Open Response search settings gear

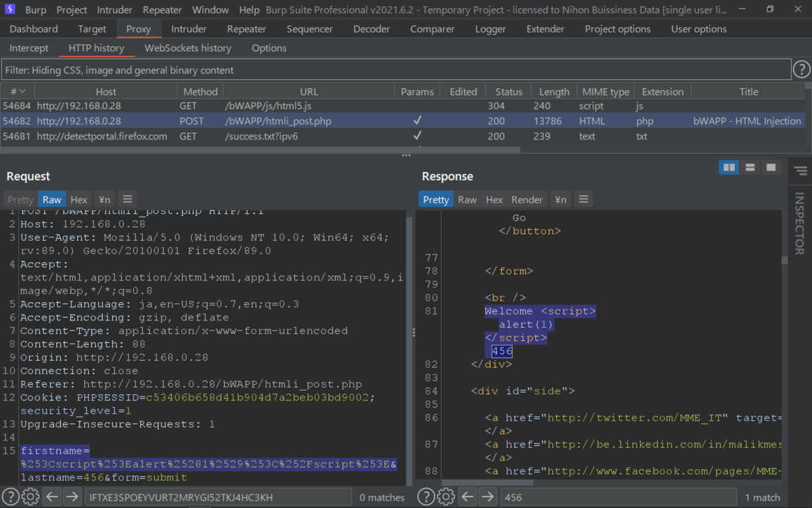click(447, 497)
